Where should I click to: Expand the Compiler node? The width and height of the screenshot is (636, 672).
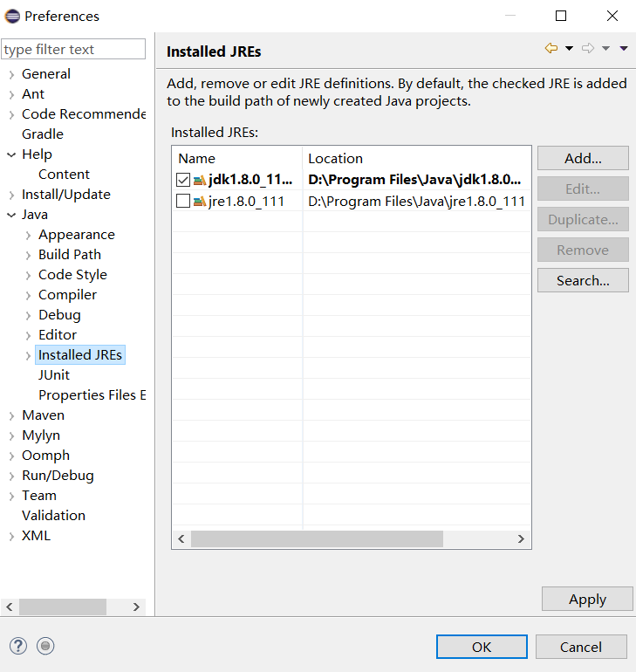click(28, 295)
